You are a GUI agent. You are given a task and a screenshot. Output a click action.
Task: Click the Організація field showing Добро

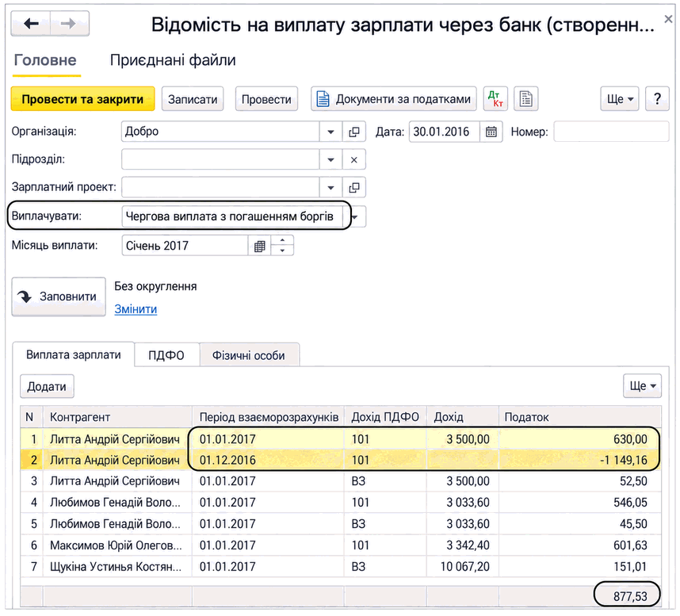point(220,132)
